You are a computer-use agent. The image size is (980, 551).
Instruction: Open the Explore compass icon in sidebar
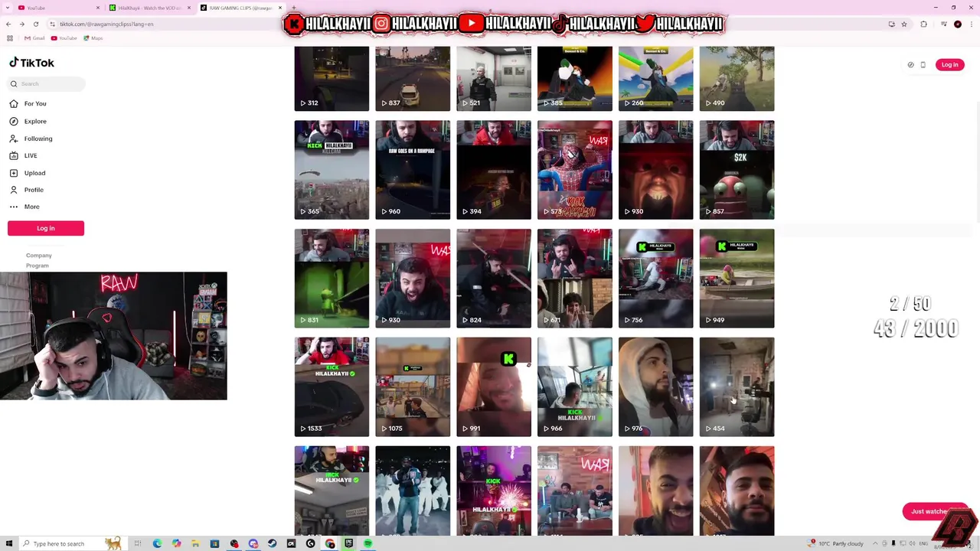pyautogui.click(x=14, y=121)
